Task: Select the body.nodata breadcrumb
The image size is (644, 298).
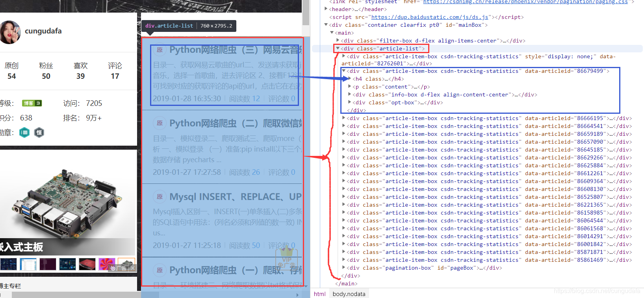Action: click(x=349, y=294)
